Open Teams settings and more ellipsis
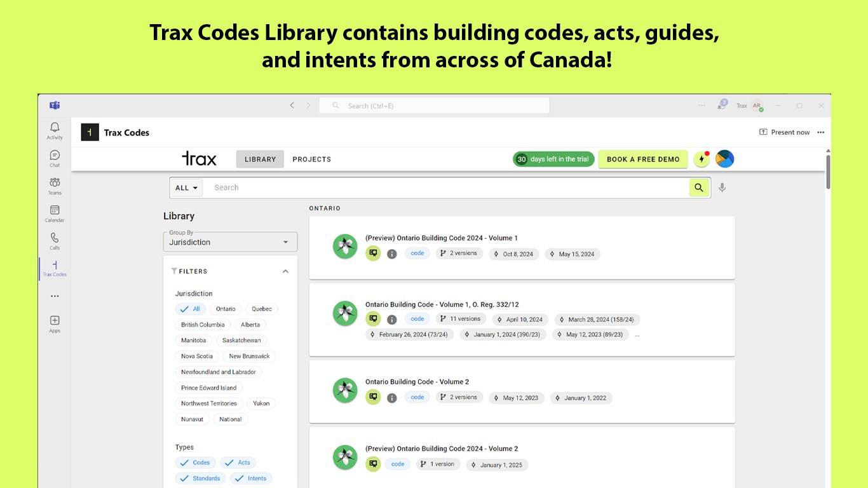This screenshot has height=488, width=868. coord(702,105)
